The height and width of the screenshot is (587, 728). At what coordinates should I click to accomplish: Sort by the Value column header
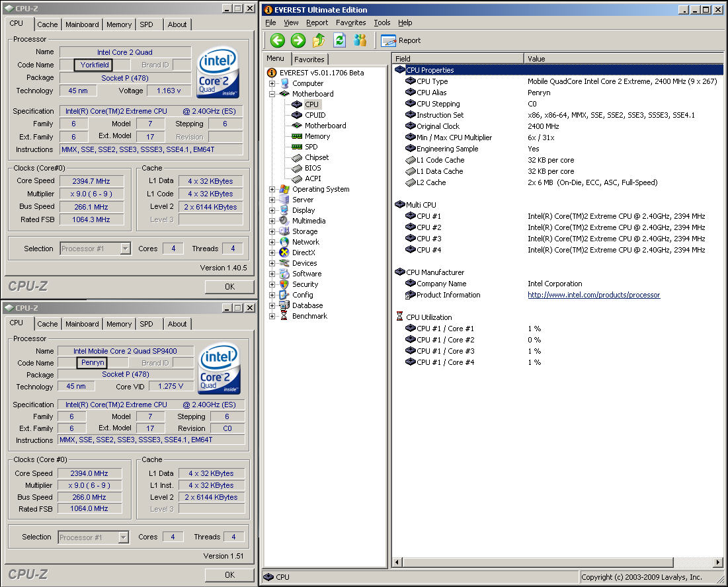(x=623, y=58)
